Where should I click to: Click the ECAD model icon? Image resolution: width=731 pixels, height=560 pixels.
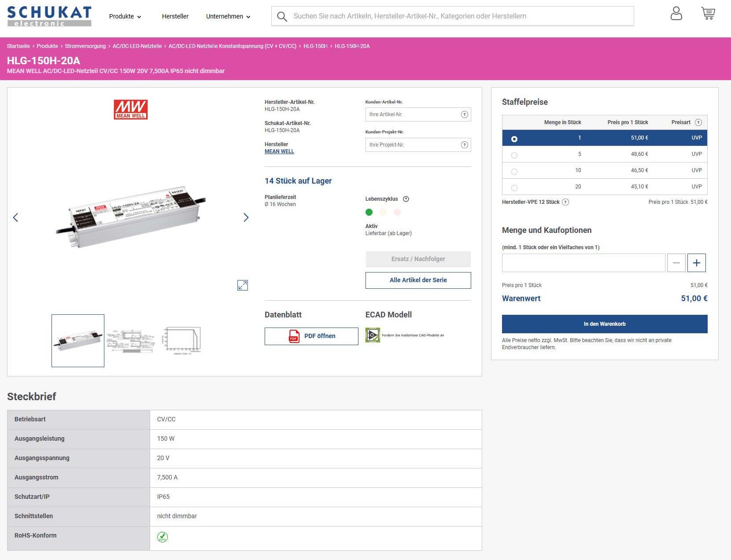(373, 335)
